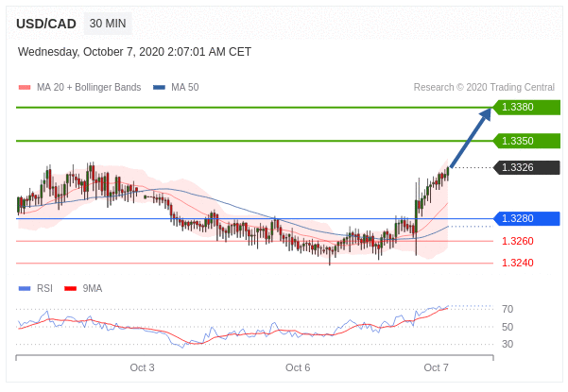The width and height of the screenshot is (568, 392).
Task: Click the RSI 50 axis value
Action: pyautogui.click(x=508, y=327)
